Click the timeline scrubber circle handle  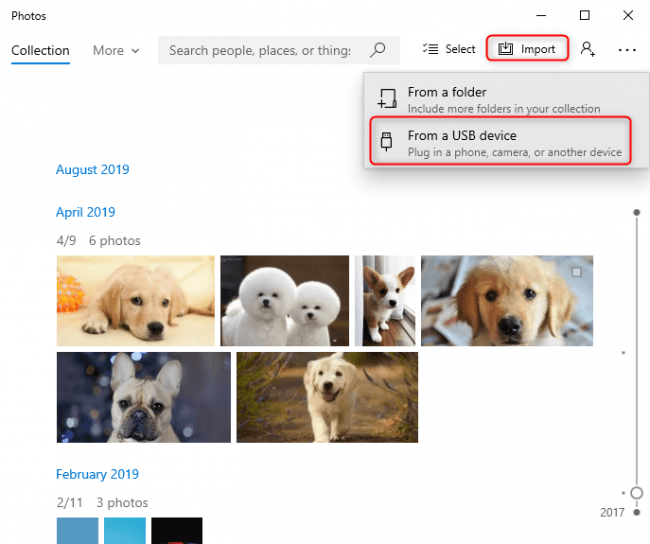(636, 493)
